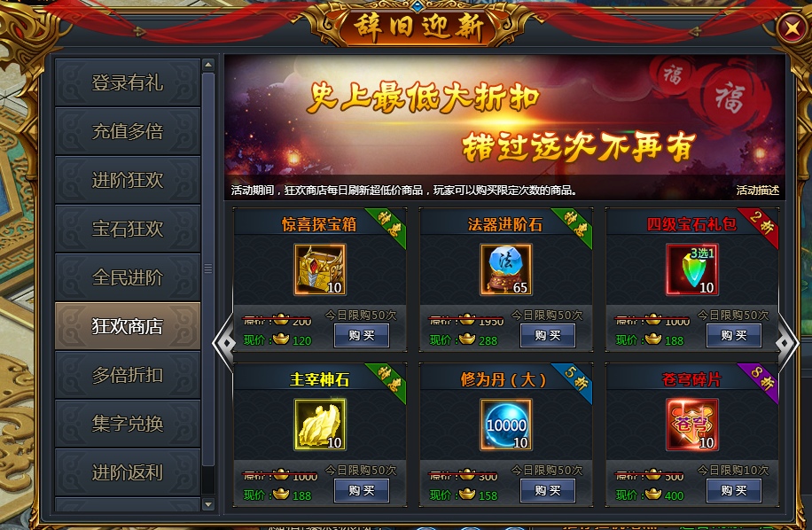Click the sidebar scroll down arrow
The height and width of the screenshot is (530, 812).
[x=208, y=504]
